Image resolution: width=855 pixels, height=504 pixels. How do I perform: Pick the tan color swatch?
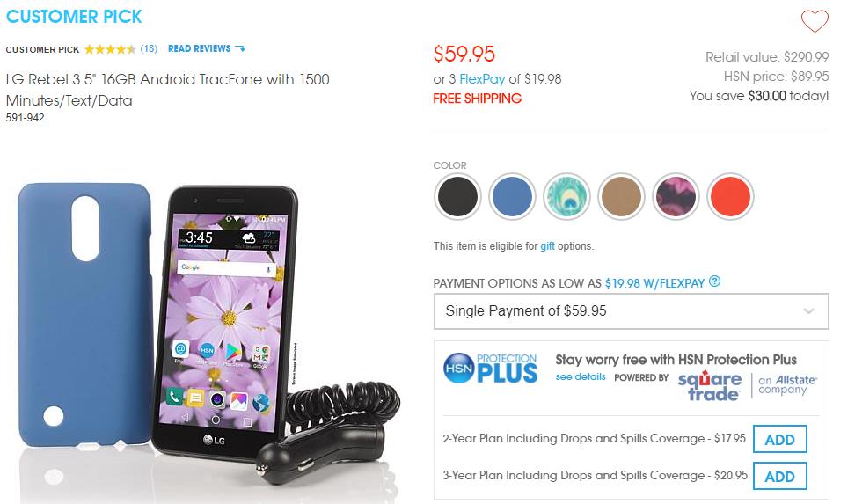click(x=621, y=196)
